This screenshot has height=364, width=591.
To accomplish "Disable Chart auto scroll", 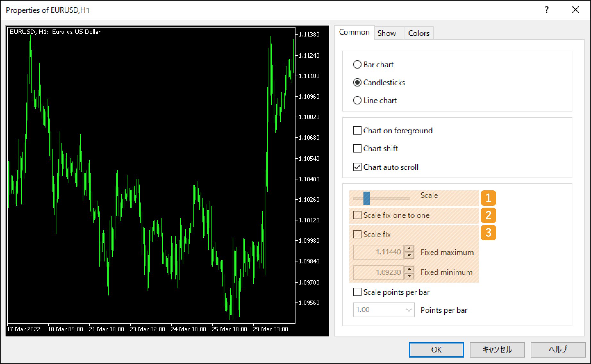I will click(357, 167).
